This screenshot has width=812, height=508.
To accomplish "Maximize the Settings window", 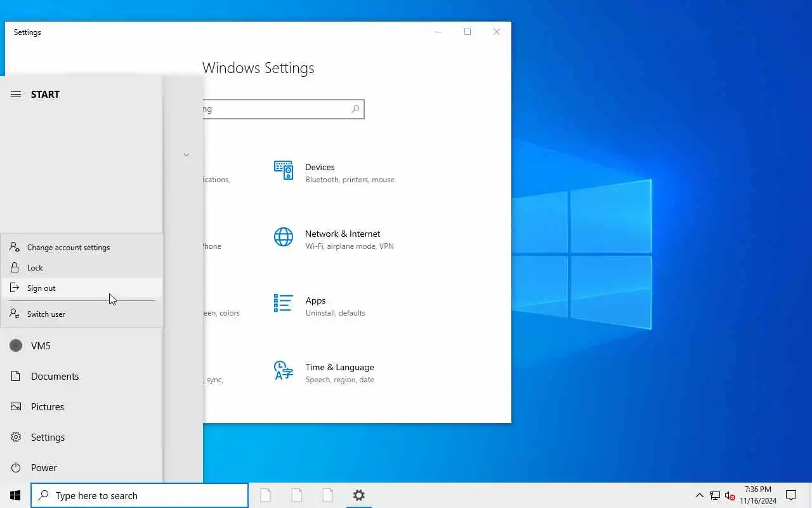I will click(x=468, y=32).
